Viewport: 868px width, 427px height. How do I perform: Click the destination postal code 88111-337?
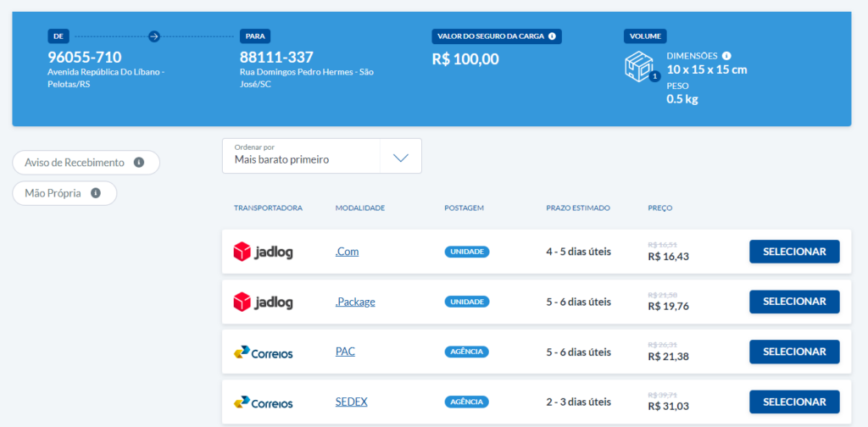point(277,58)
